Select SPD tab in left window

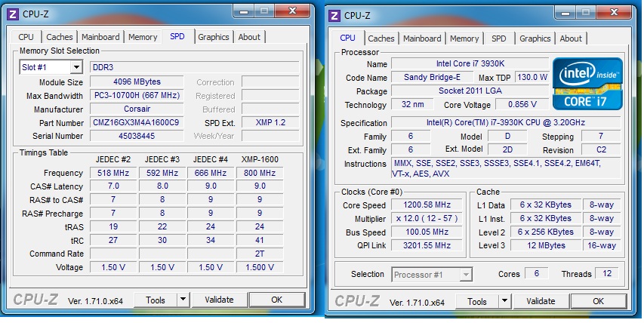click(177, 36)
